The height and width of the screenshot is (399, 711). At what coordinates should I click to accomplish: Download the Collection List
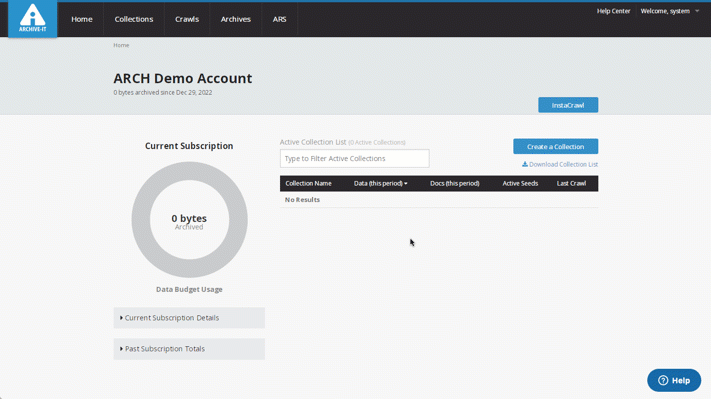[560, 164]
